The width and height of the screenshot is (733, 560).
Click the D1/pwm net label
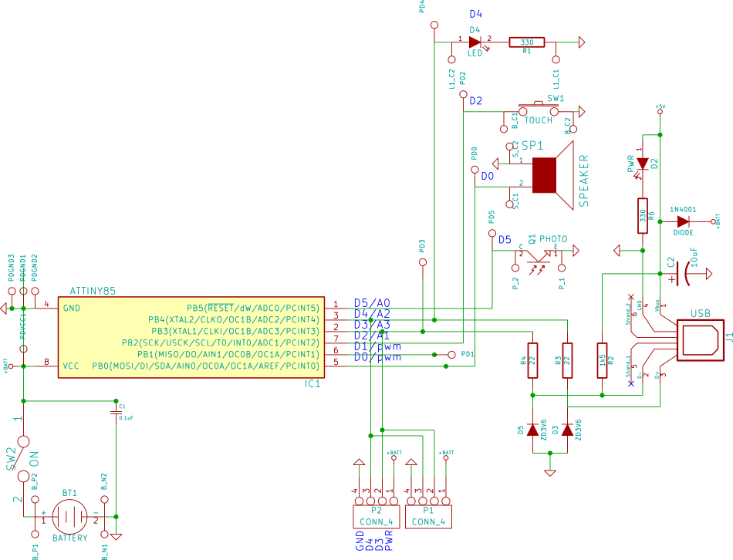click(378, 346)
